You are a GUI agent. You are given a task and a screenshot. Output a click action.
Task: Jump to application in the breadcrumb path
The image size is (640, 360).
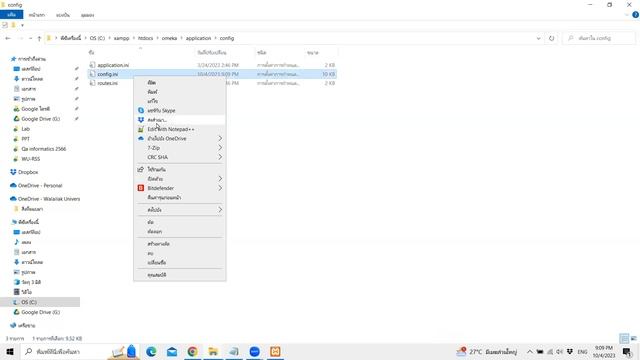click(198, 38)
